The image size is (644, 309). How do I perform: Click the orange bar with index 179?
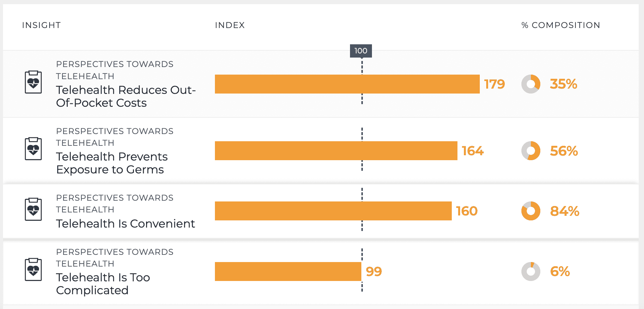pos(347,84)
